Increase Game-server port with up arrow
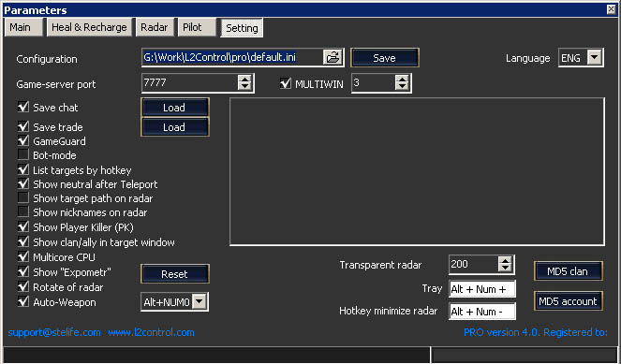 (244, 79)
